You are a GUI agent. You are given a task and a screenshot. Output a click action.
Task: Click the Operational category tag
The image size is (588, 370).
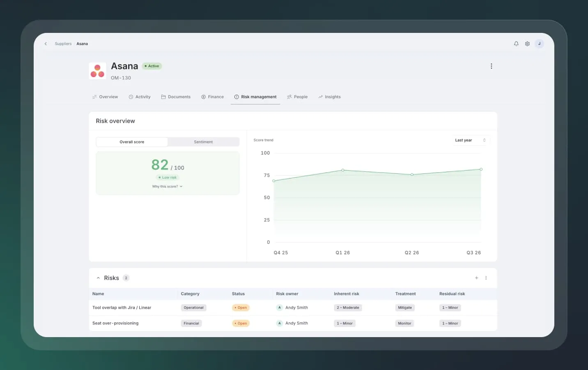tap(193, 308)
